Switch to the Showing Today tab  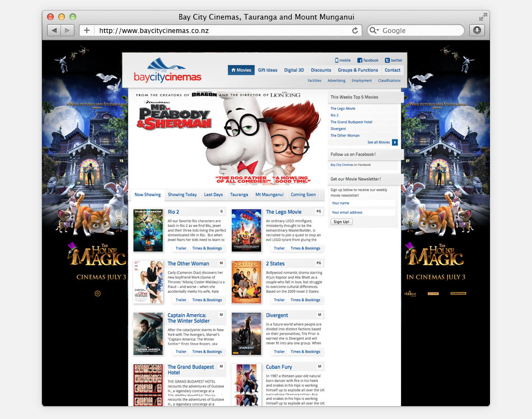[182, 195]
